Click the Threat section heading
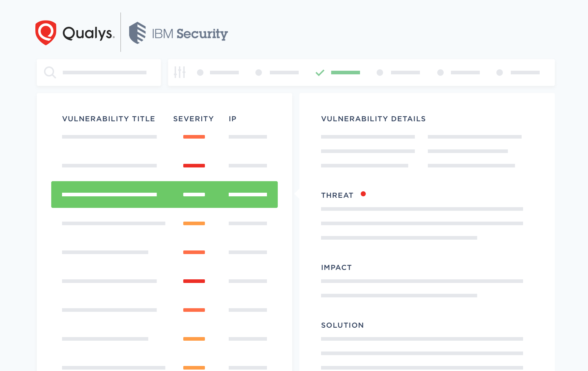 tap(337, 195)
